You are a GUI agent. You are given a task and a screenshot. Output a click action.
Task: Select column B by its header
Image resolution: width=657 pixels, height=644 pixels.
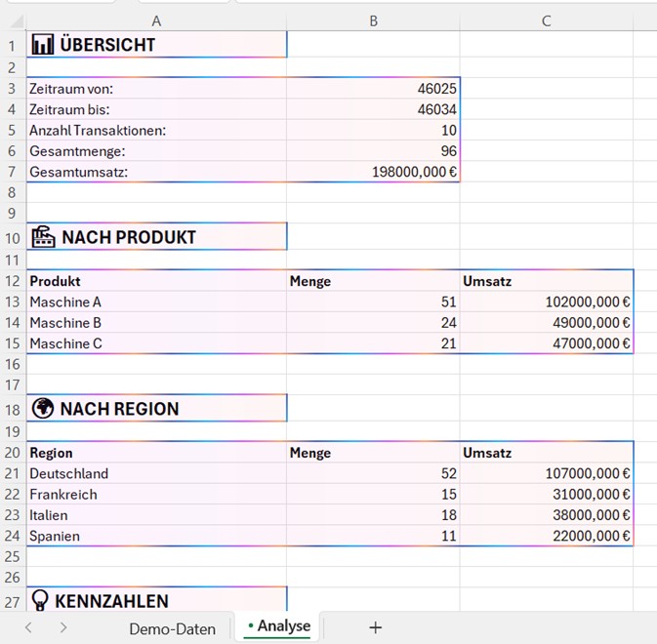[373, 20]
